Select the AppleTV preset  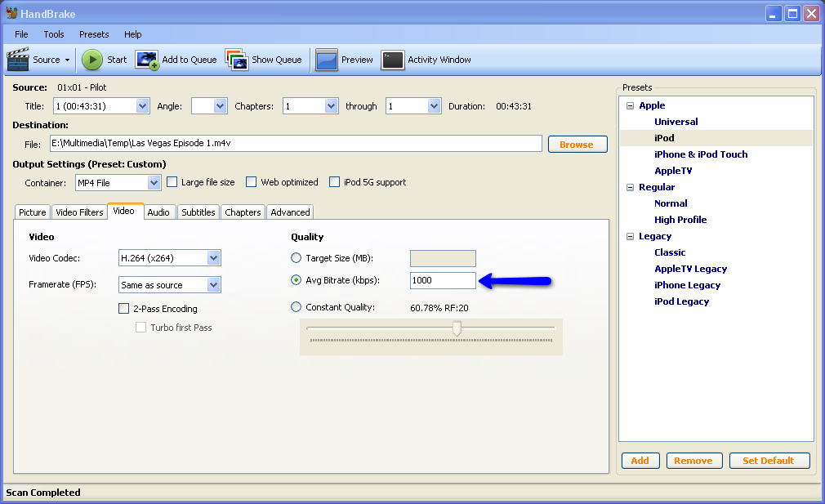pos(673,171)
